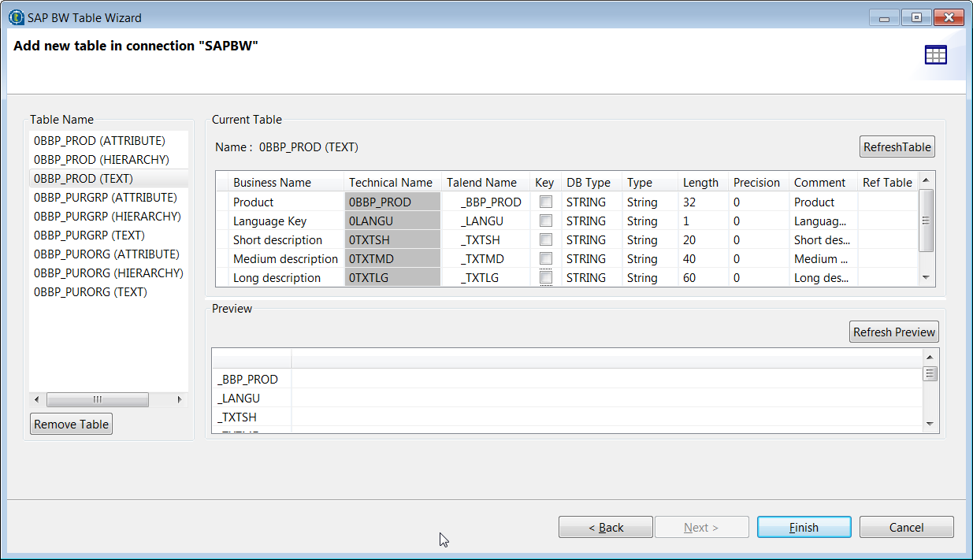Click the table wizard icon in header

935,55
